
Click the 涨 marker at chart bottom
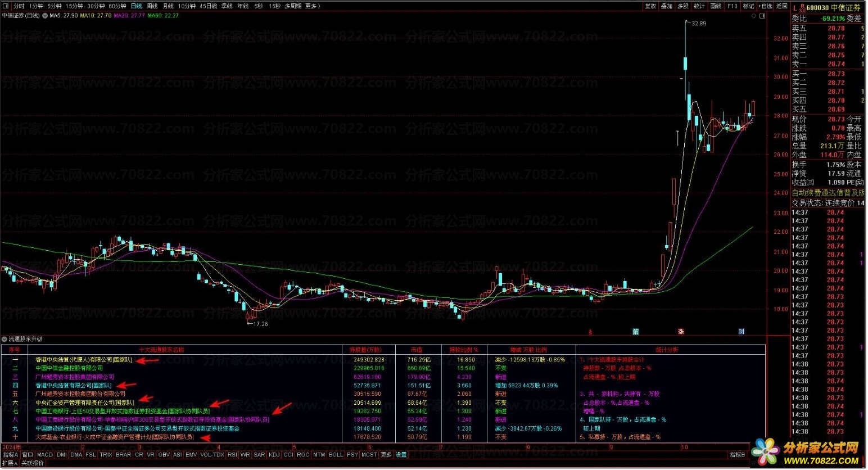point(681,332)
